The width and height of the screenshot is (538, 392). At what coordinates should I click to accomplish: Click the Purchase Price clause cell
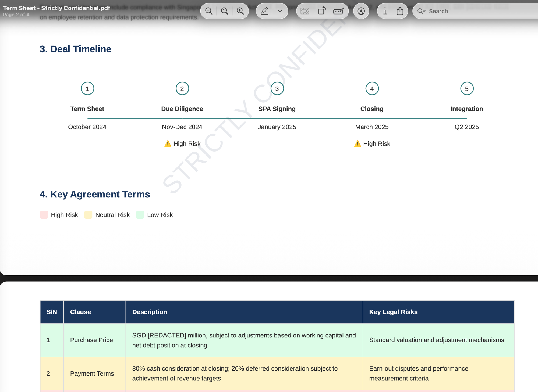pos(91,340)
